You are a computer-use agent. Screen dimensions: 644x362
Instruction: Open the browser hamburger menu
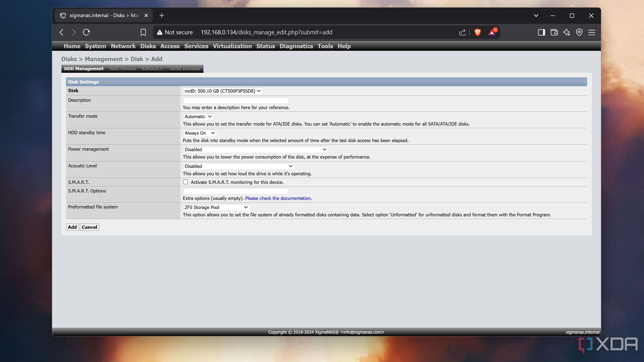592,32
